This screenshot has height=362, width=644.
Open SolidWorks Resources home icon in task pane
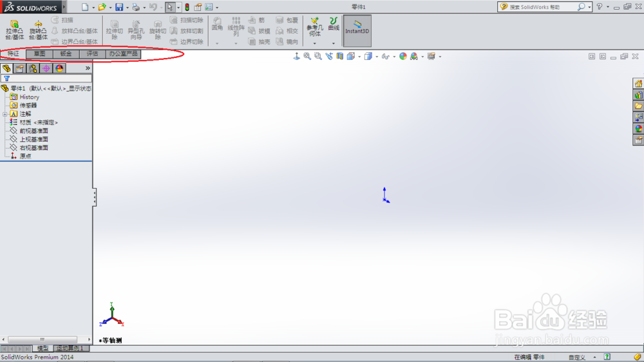(x=638, y=84)
